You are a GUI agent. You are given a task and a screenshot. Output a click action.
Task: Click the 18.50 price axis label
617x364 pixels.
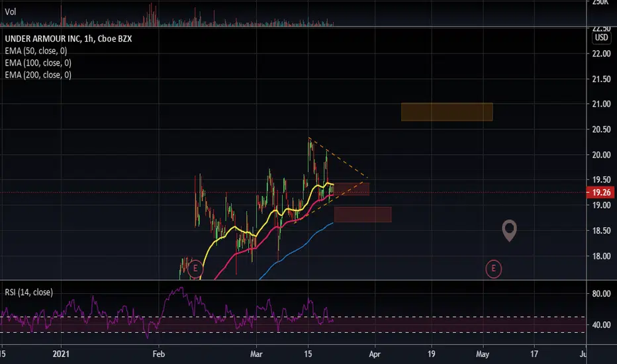(601, 231)
